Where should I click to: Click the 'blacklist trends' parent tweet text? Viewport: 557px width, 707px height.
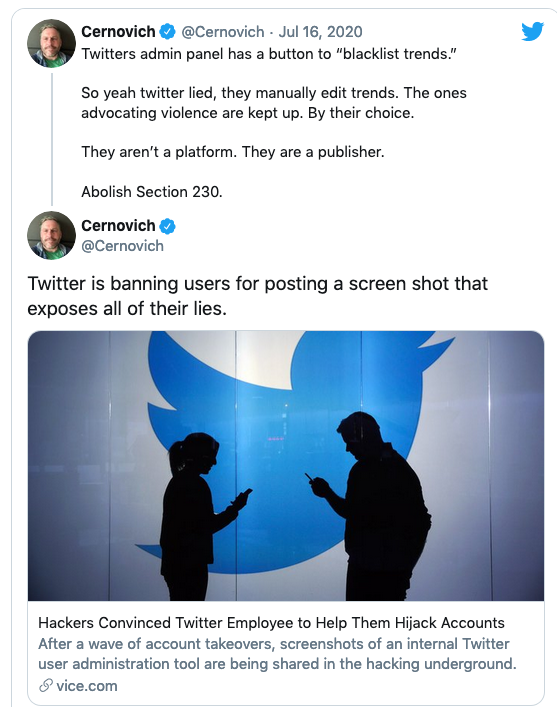(269, 54)
